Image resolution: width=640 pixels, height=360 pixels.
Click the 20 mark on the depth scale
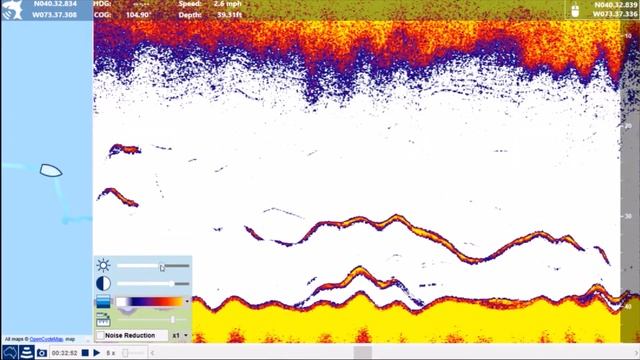coord(628,126)
